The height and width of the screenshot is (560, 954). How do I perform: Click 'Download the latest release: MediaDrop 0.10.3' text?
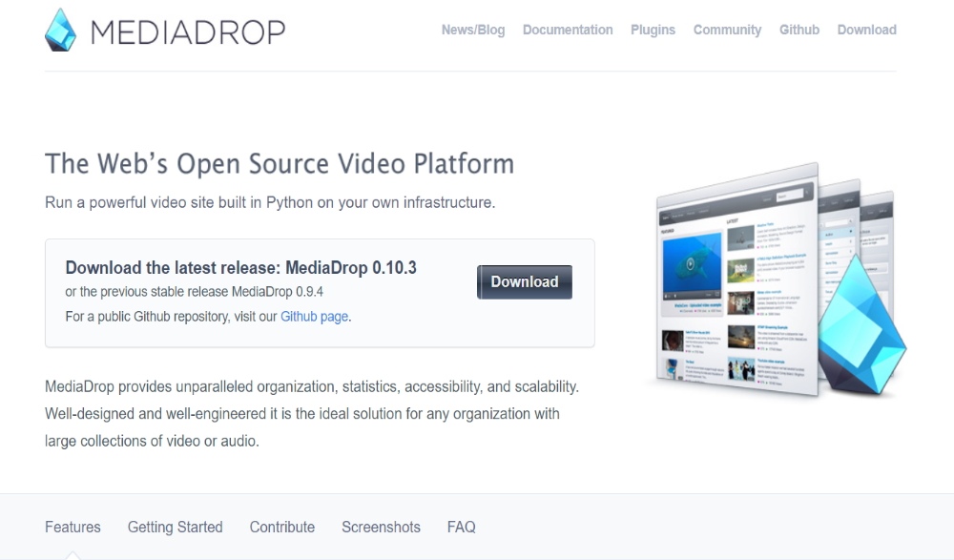point(241,268)
